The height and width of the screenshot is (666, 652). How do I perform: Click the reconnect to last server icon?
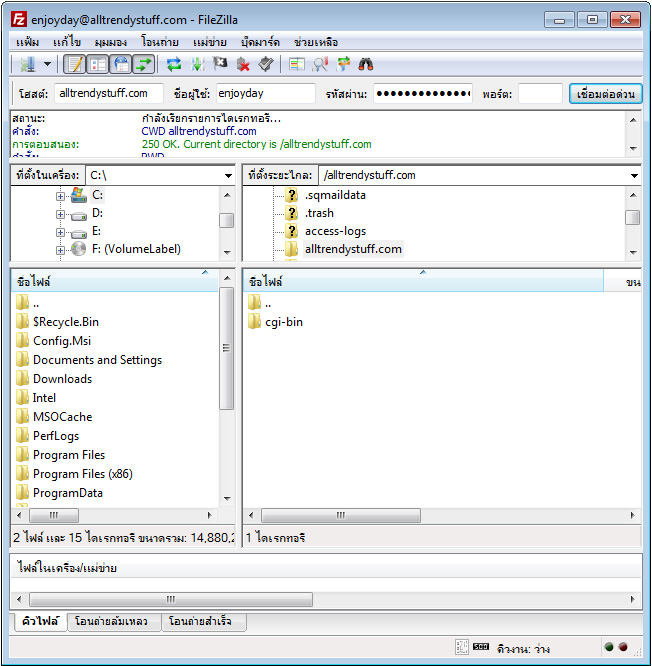(x=266, y=65)
